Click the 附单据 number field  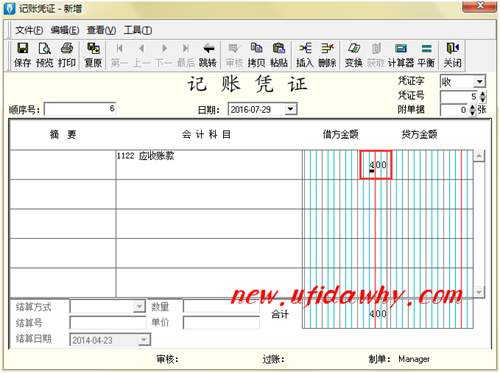[455, 110]
